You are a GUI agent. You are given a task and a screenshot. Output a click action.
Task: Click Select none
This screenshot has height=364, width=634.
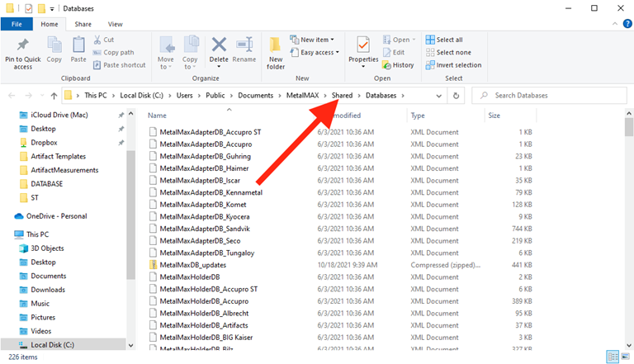[x=448, y=52]
